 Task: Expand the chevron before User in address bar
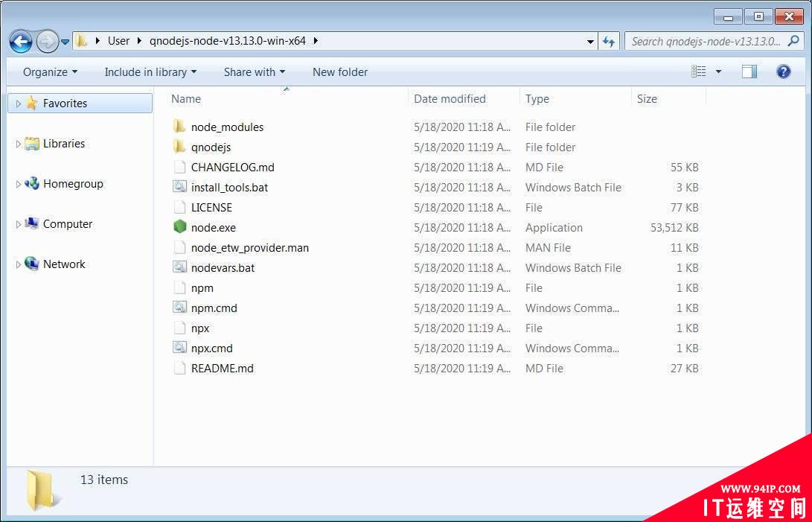[x=98, y=41]
